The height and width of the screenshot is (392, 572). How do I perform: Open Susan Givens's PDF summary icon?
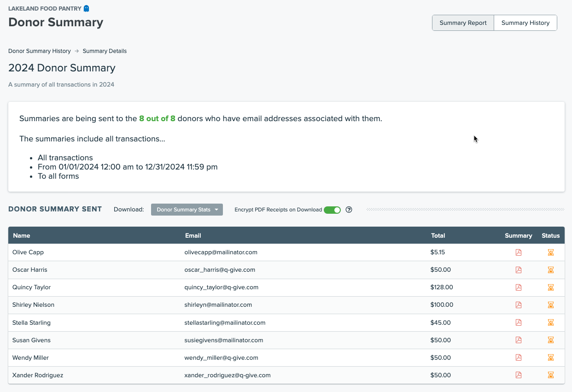[519, 340]
